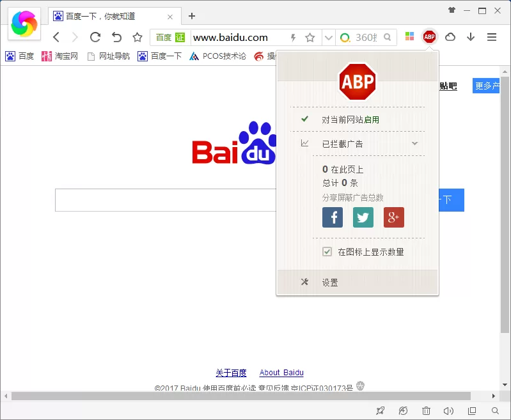Click the cloud sync icon
This screenshot has width=511, height=420.
point(450,37)
